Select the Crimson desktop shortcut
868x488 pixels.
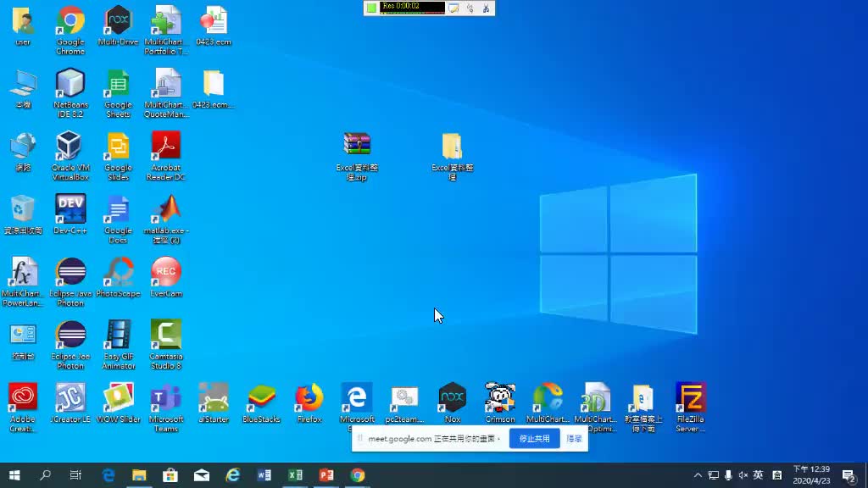500,402
